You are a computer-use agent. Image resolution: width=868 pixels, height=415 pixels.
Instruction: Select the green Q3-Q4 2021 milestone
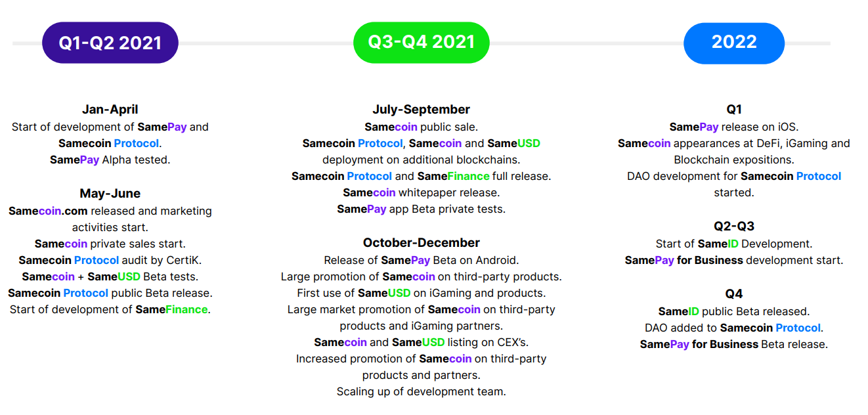click(x=421, y=43)
